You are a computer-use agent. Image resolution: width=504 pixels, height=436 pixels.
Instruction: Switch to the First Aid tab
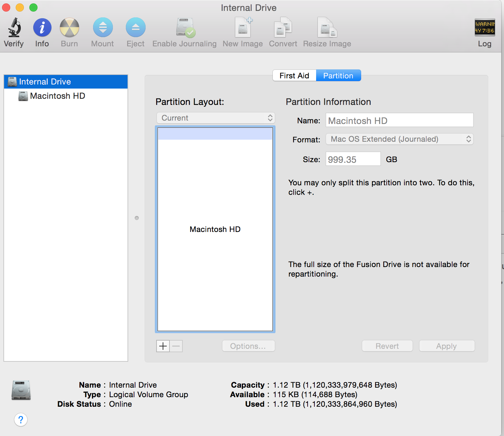pyautogui.click(x=294, y=76)
